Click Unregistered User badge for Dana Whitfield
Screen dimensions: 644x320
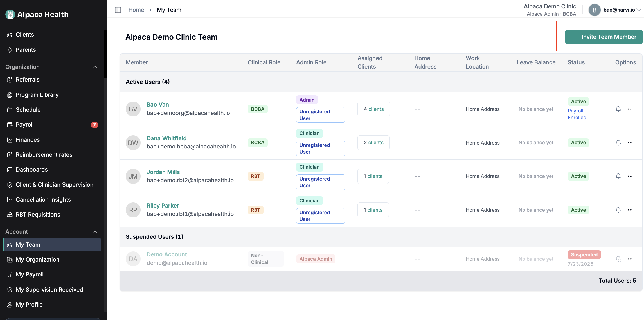(x=321, y=148)
